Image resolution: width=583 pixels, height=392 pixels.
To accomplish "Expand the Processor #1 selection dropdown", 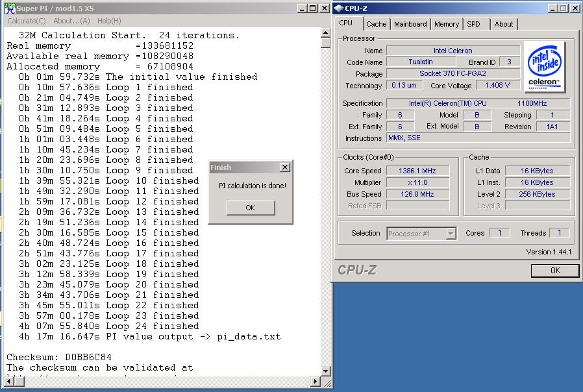I will click(x=451, y=234).
